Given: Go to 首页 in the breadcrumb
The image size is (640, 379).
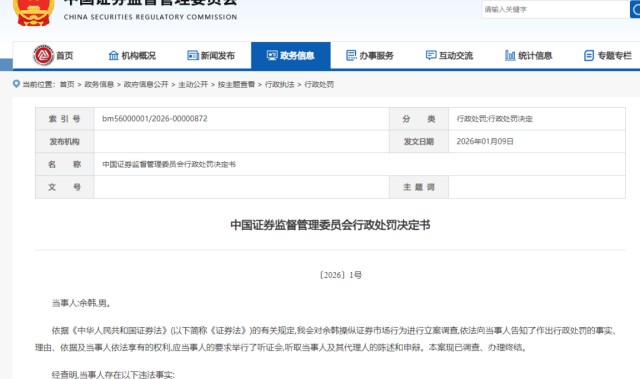Looking at the screenshot, I should 67,84.
